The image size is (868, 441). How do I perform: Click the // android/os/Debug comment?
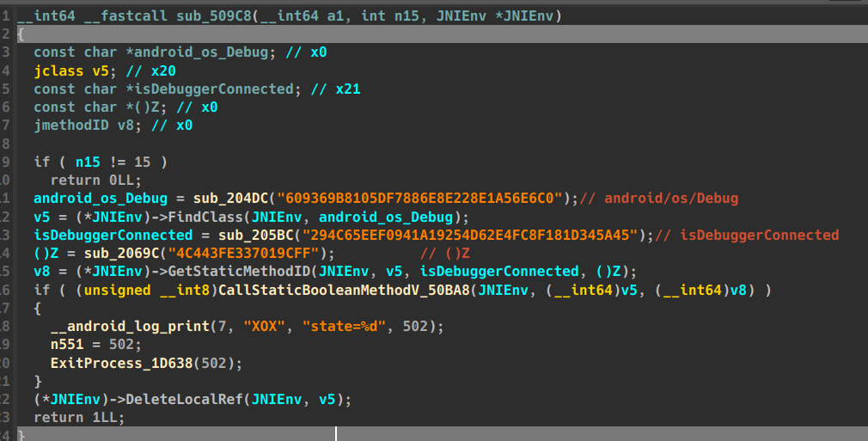(658, 199)
